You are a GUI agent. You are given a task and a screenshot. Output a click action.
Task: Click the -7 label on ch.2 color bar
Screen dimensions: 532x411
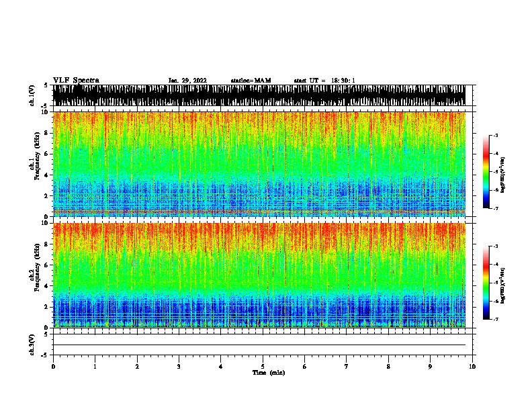pos(495,319)
